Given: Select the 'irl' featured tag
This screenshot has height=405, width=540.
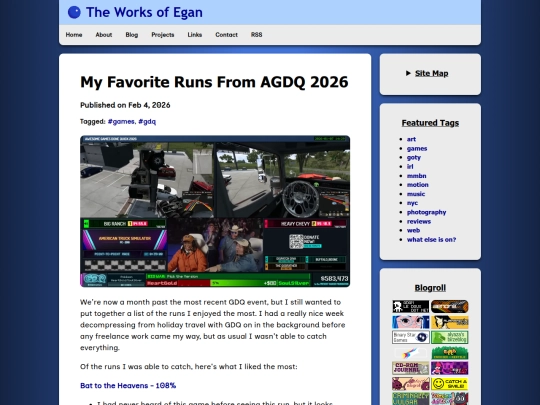Looking at the screenshot, I should pyautogui.click(x=410, y=166).
